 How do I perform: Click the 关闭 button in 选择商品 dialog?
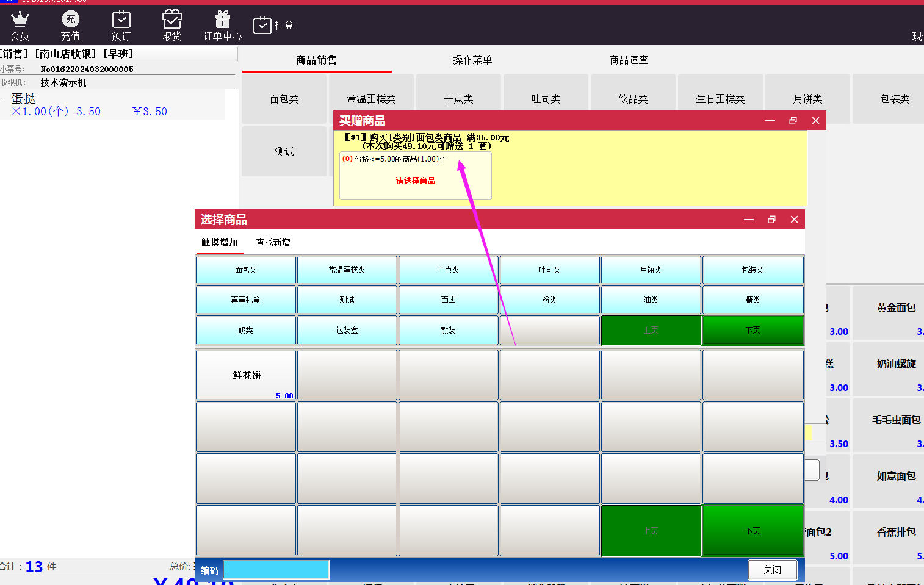click(x=773, y=570)
